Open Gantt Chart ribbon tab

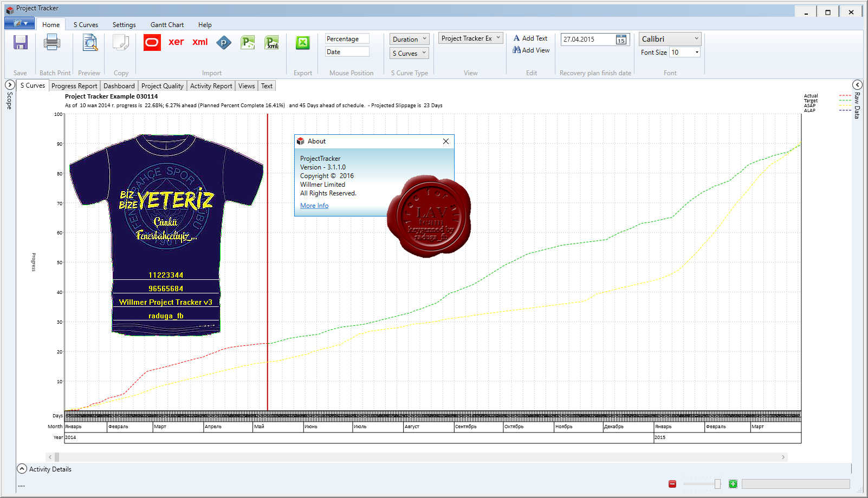(167, 24)
